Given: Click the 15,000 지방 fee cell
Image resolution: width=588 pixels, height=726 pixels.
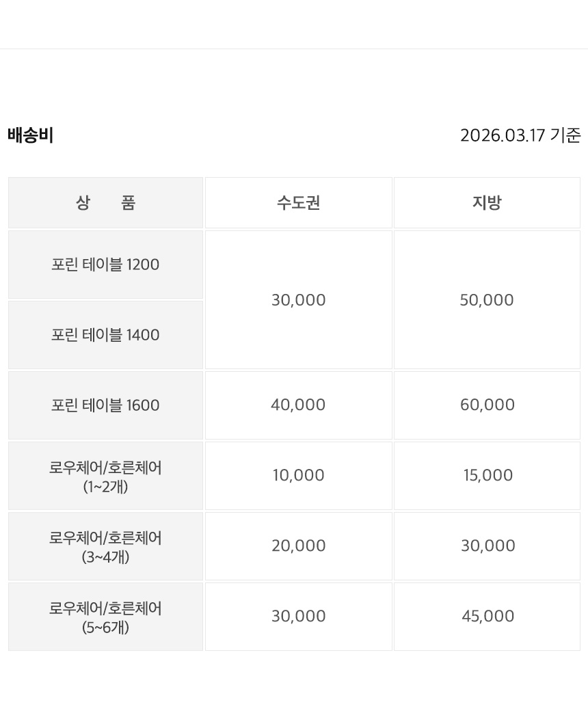Looking at the screenshot, I should click(x=487, y=476).
